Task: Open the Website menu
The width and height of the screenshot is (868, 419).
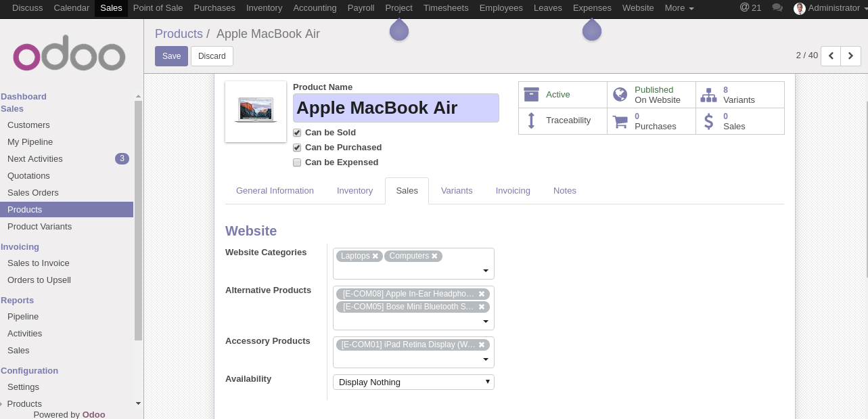Action: pos(638,8)
